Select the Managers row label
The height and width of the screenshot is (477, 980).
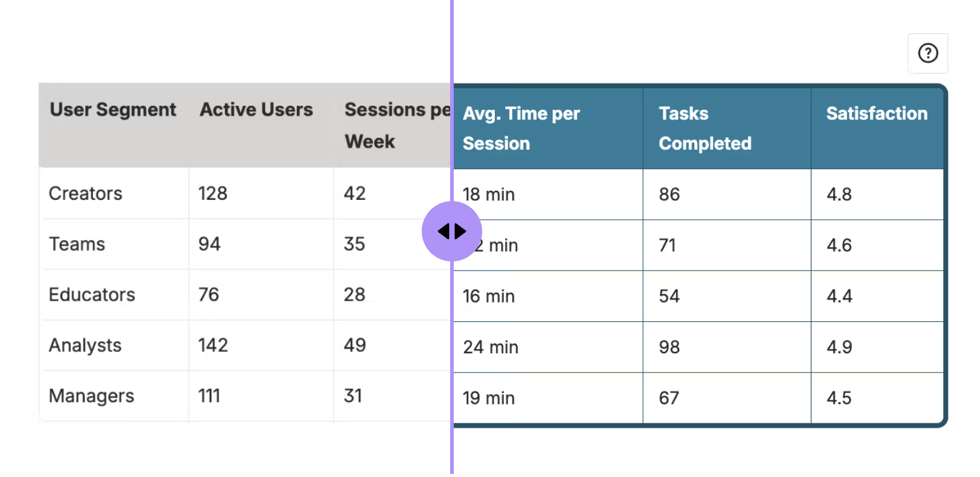(91, 396)
